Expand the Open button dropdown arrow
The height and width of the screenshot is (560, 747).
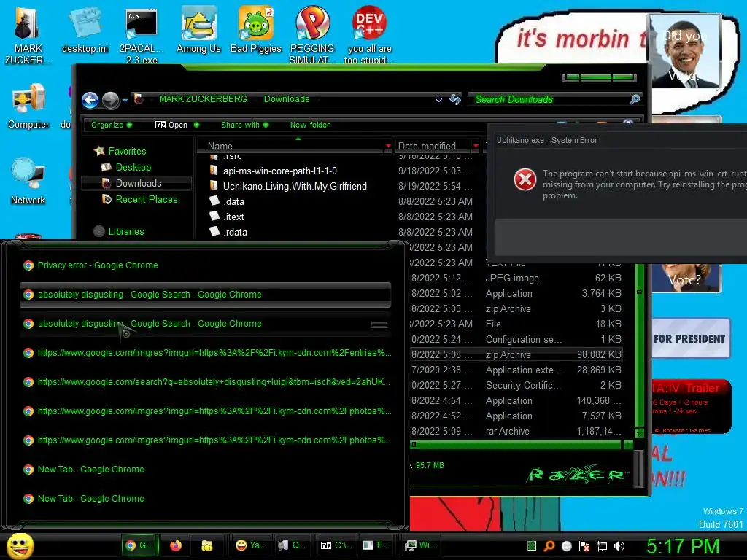[196, 125]
